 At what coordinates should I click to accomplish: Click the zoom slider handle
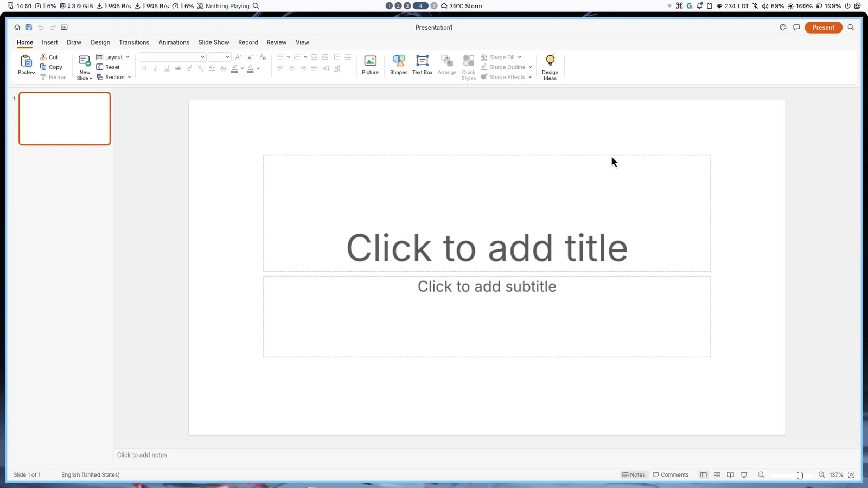pyautogui.click(x=800, y=476)
